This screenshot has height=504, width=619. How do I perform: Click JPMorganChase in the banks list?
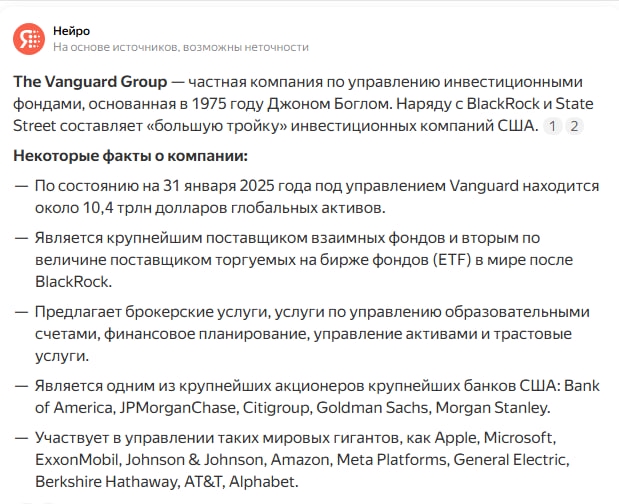pos(178,407)
